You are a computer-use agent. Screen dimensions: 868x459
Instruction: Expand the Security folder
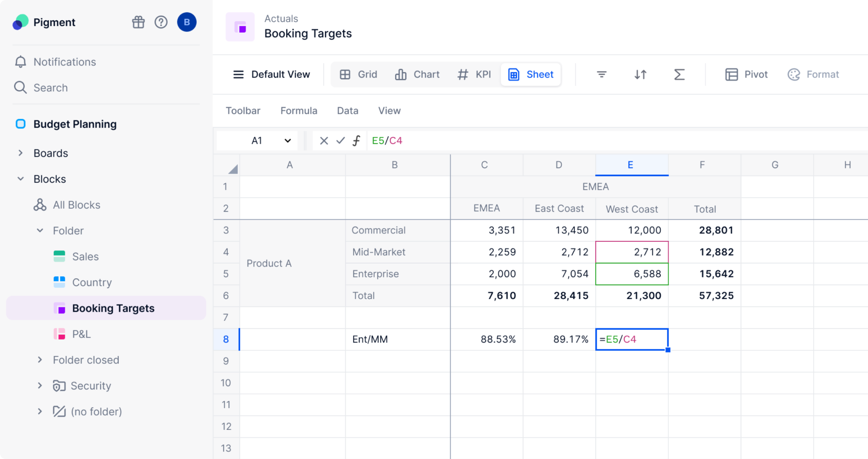point(40,385)
